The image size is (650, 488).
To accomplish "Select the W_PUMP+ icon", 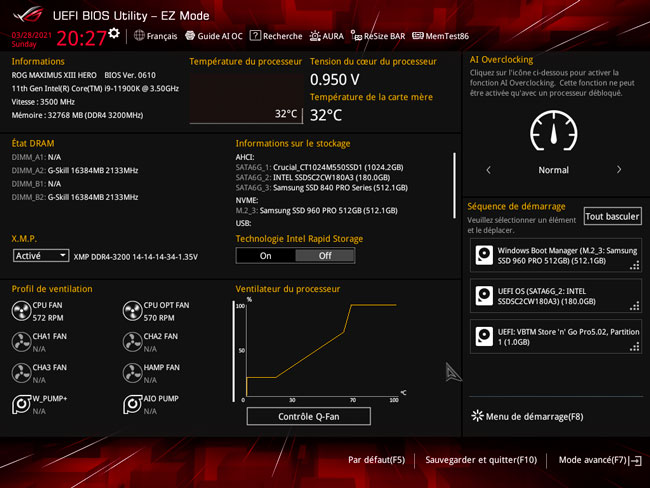I will pos(21,404).
